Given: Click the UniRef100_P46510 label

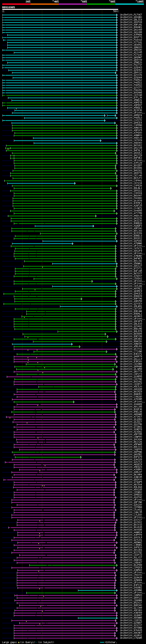Looking at the screenshot, I should (131, 85).
